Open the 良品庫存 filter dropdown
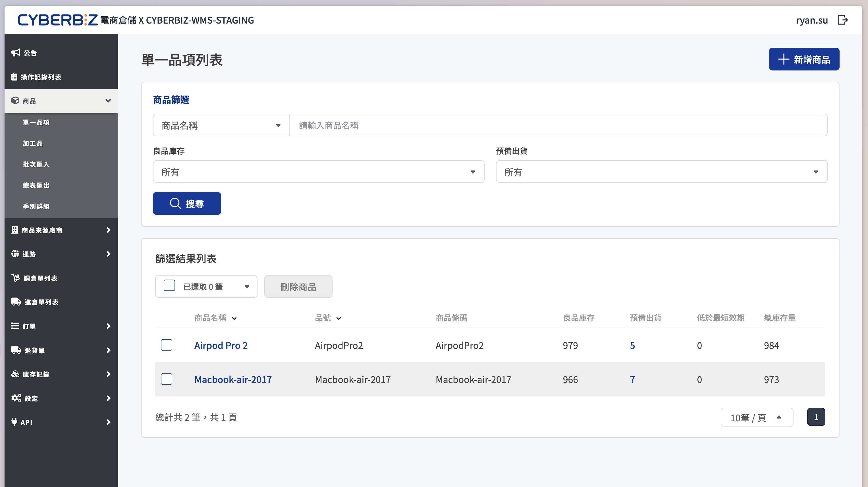 318,172
